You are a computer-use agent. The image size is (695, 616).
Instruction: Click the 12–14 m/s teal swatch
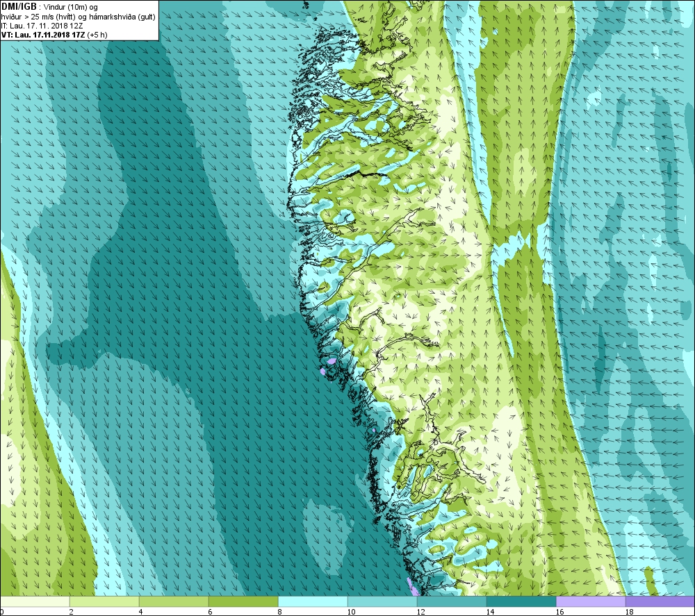[452, 601]
